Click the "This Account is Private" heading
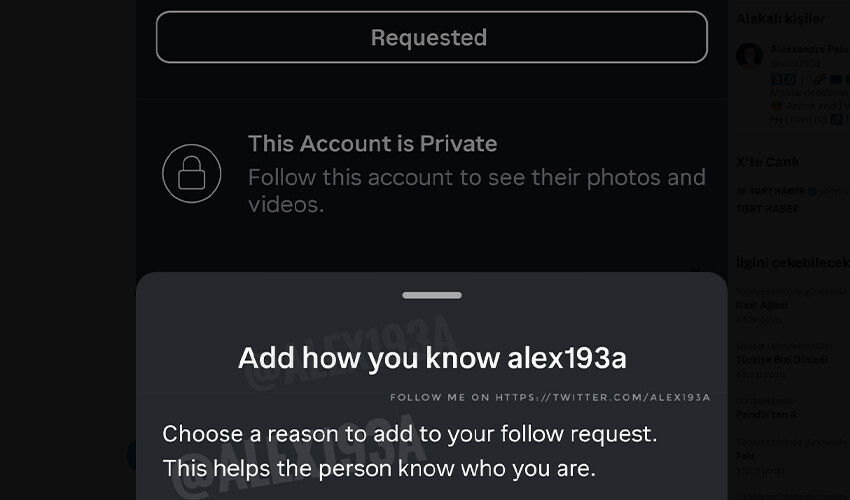 click(x=372, y=143)
